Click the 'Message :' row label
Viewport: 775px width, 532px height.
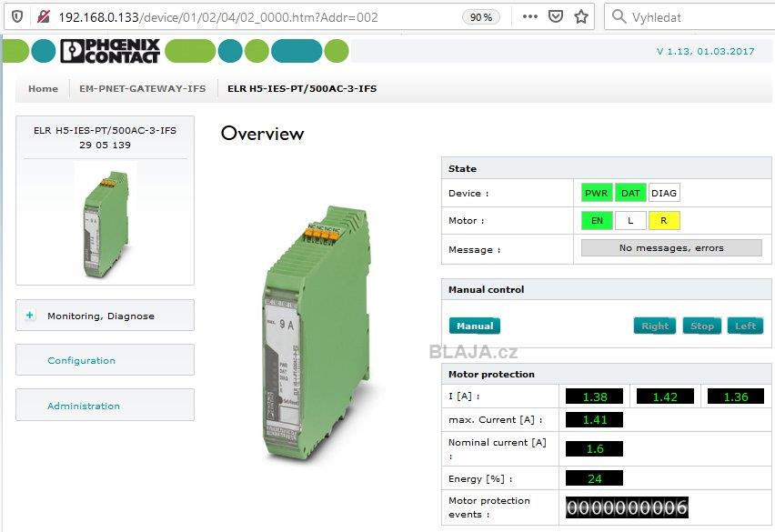click(x=475, y=249)
